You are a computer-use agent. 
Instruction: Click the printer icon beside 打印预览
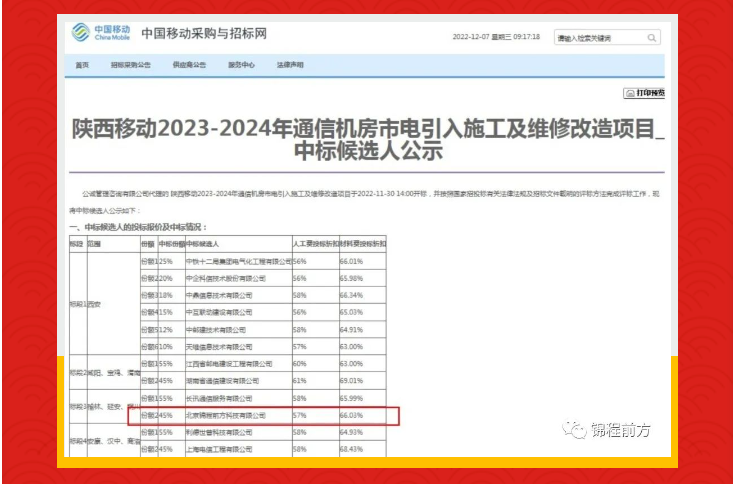(x=630, y=93)
